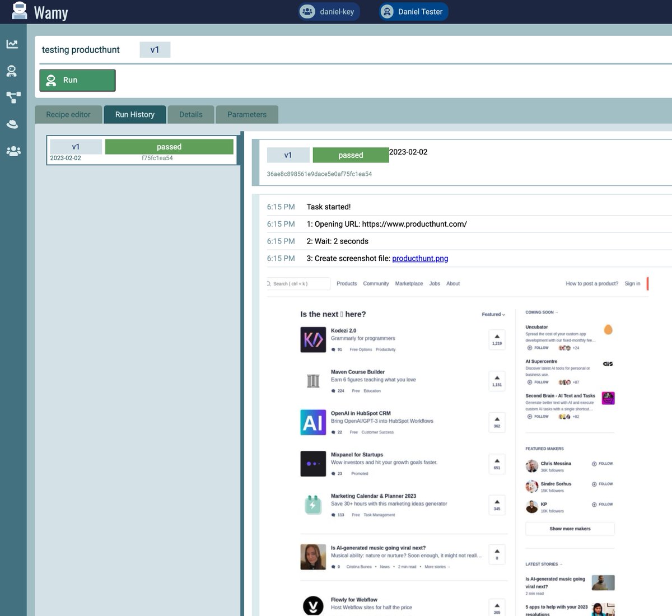Click the Wamy brand name

point(51,12)
